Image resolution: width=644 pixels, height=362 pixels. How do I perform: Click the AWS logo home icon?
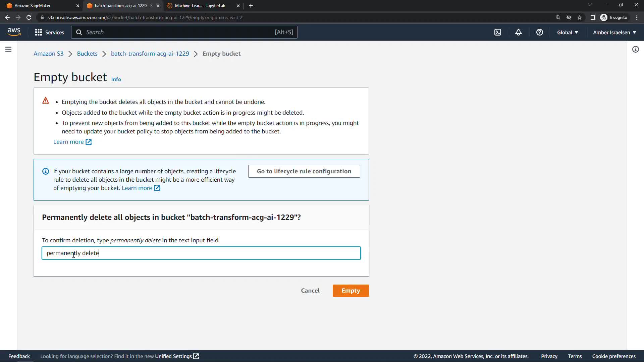(14, 32)
